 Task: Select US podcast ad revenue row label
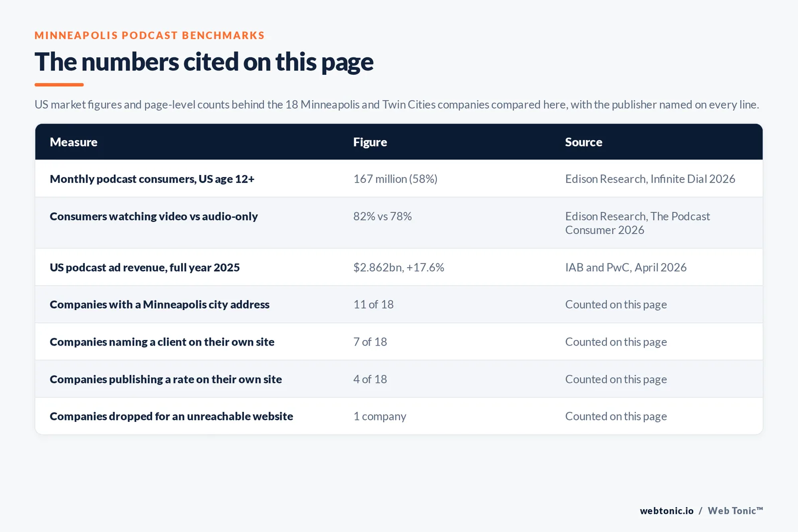coord(145,268)
